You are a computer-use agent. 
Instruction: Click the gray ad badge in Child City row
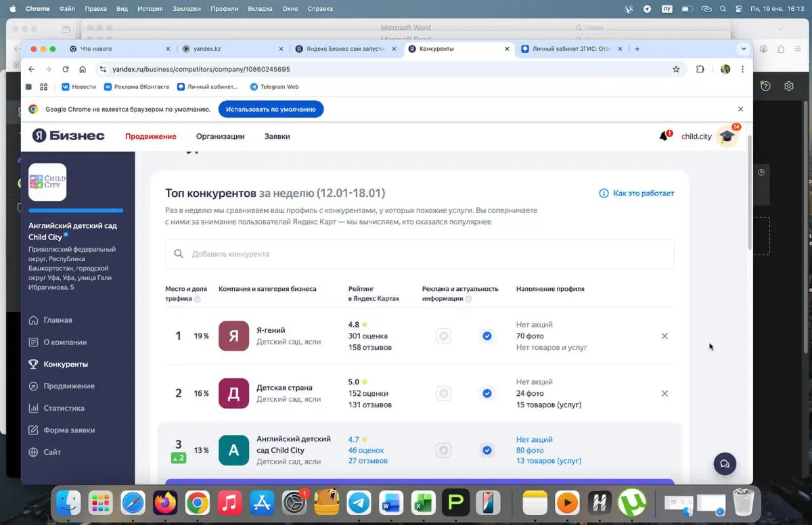[x=443, y=451]
